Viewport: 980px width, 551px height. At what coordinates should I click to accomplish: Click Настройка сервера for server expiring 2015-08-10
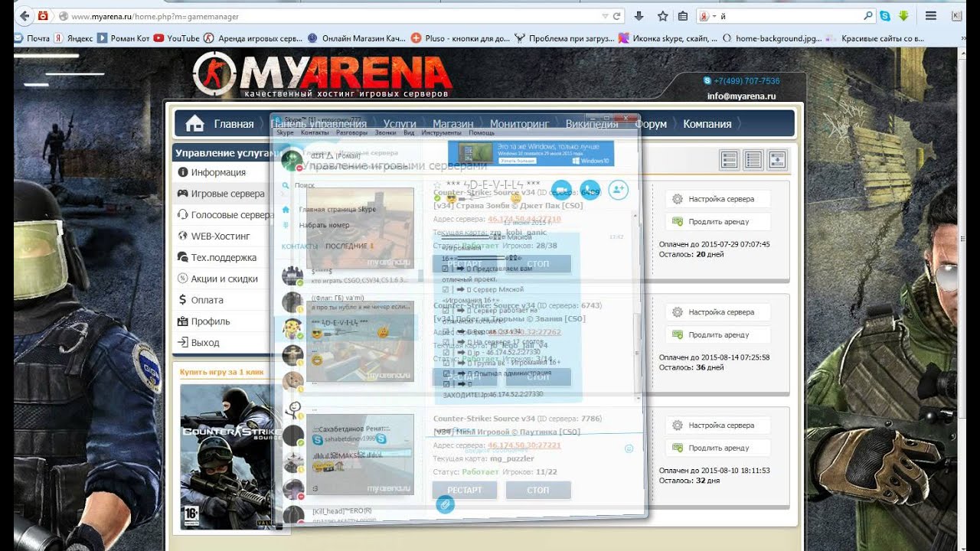(717, 425)
